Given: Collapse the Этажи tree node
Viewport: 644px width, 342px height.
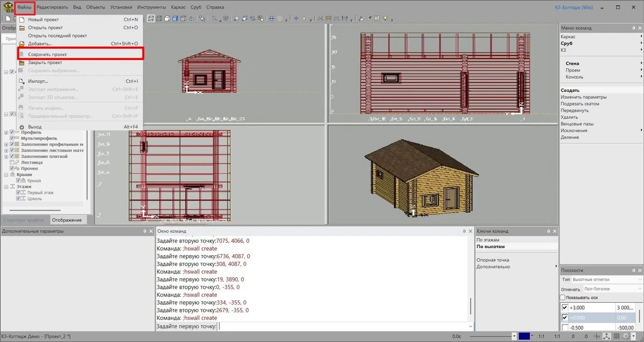Looking at the screenshot, I should 6,187.
